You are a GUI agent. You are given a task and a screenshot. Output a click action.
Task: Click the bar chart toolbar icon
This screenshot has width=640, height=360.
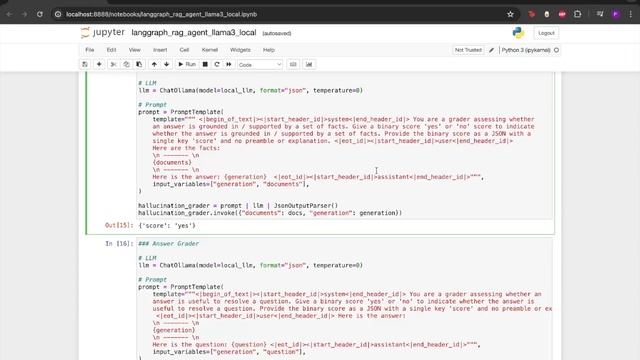tap(309, 64)
